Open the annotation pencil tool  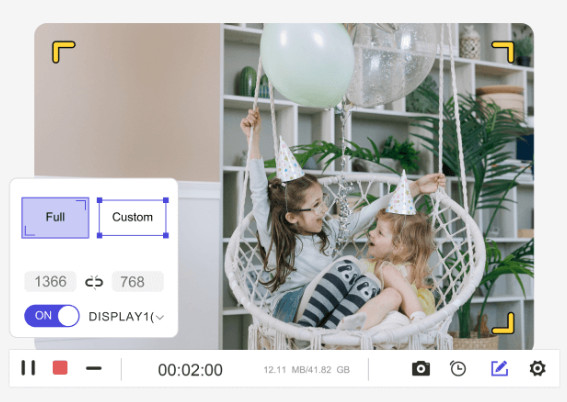[499, 368]
